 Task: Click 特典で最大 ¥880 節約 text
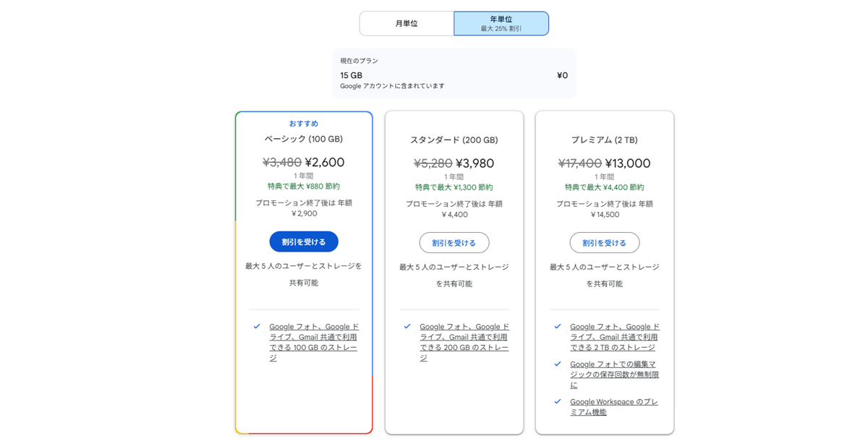[x=304, y=187]
